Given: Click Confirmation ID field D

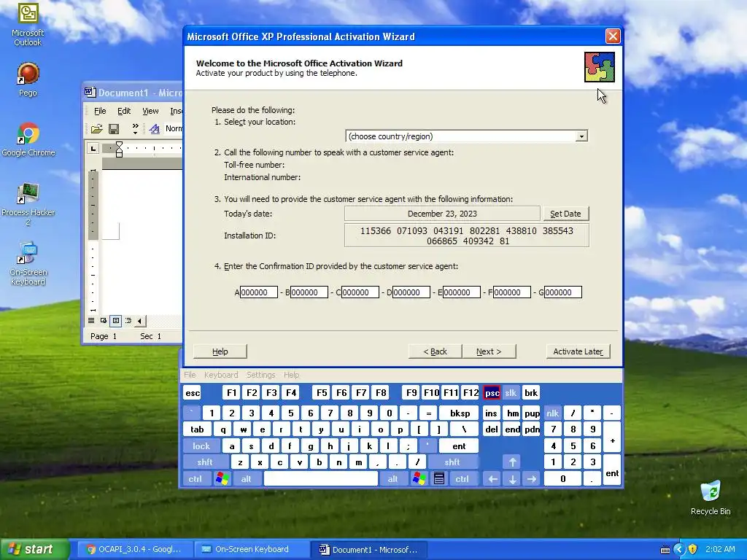Looking at the screenshot, I should click(x=411, y=292).
